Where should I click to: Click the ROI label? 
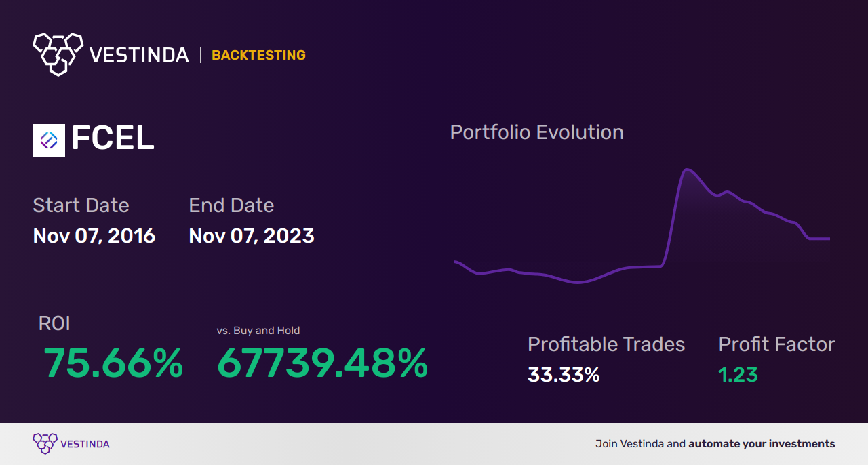[x=54, y=323]
